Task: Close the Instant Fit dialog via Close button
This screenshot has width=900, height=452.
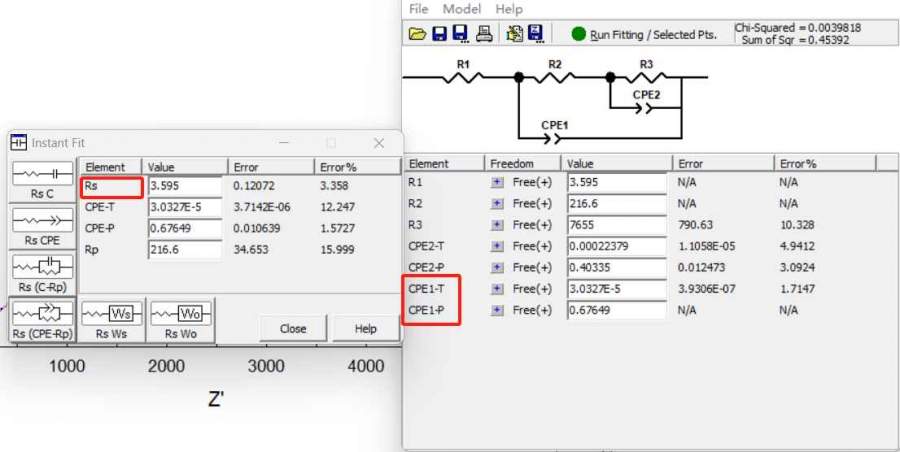Action: 293,329
